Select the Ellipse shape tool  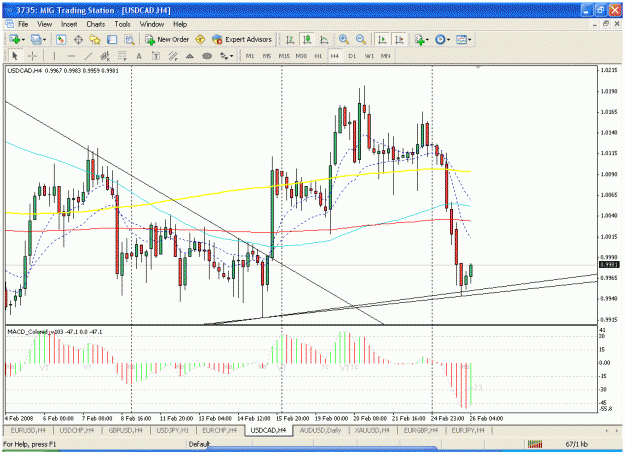pyautogui.click(x=207, y=56)
